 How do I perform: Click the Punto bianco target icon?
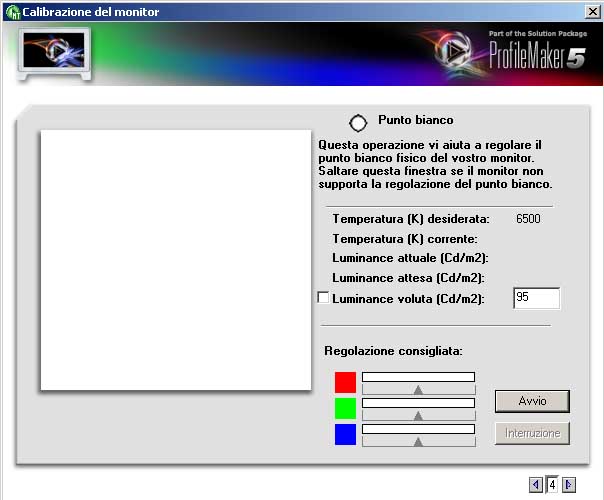coord(358,123)
